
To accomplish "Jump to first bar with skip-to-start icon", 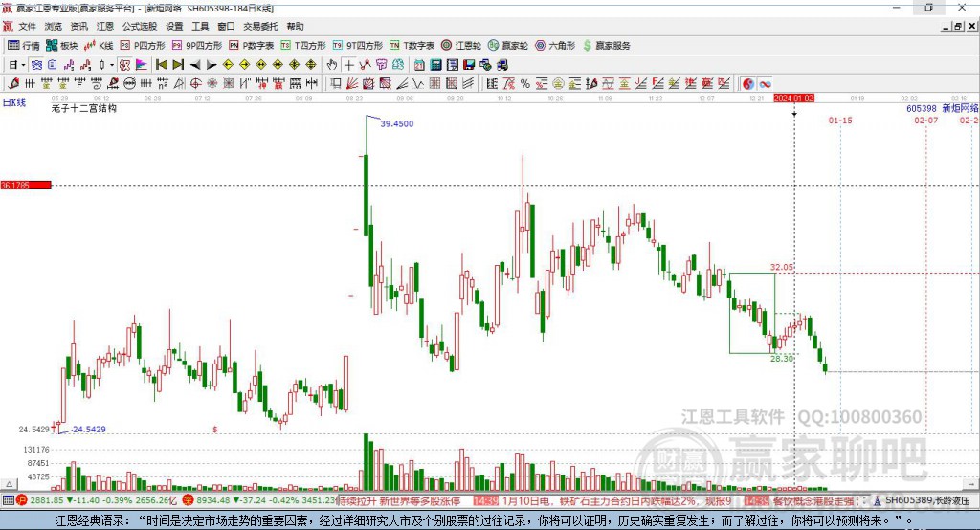I will point(161,65).
